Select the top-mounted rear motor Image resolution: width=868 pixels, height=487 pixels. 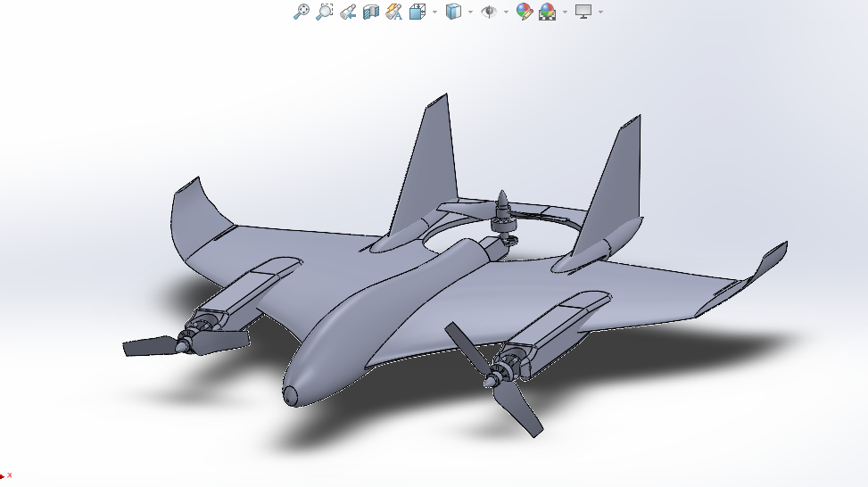tap(502, 217)
